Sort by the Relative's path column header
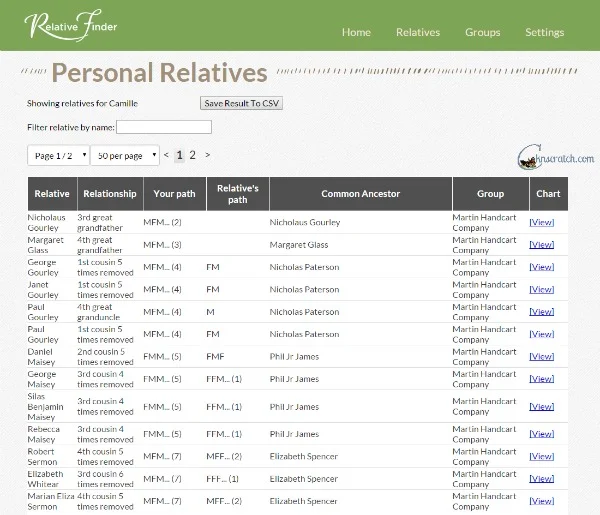The width and height of the screenshot is (600, 515). (x=238, y=194)
